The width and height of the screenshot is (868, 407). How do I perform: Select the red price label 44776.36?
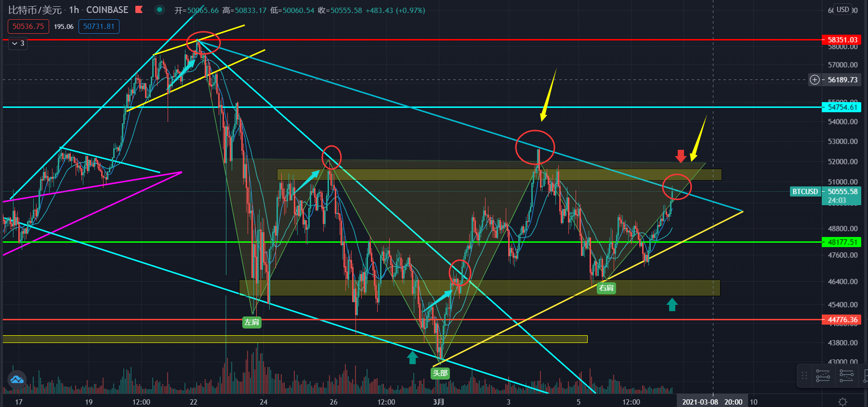[841, 320]
